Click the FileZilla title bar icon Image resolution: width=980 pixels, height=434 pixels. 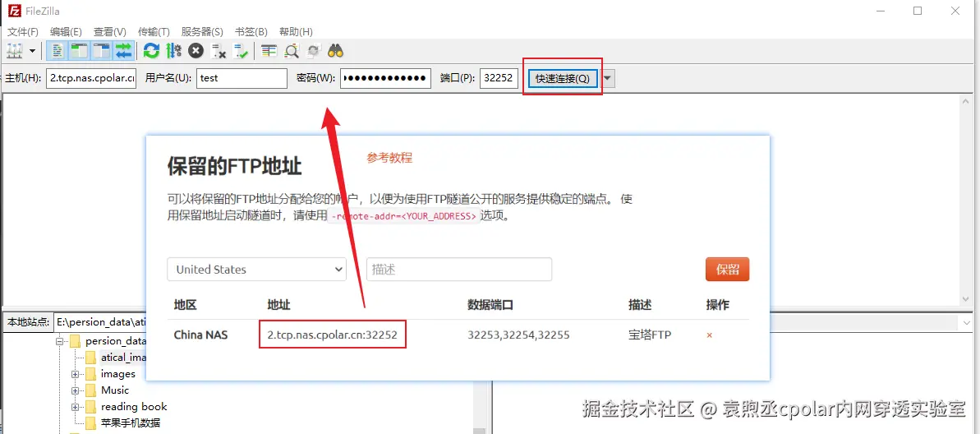[14, 11]
